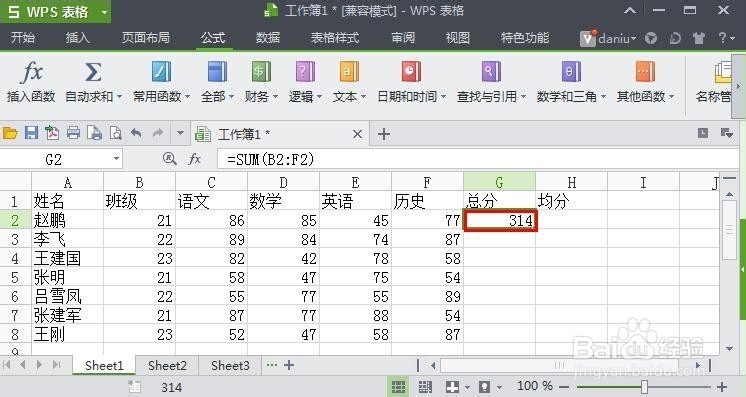Open the 特色功能 Special Features ribbon tab
746x397 pixels.
[525, 38]
